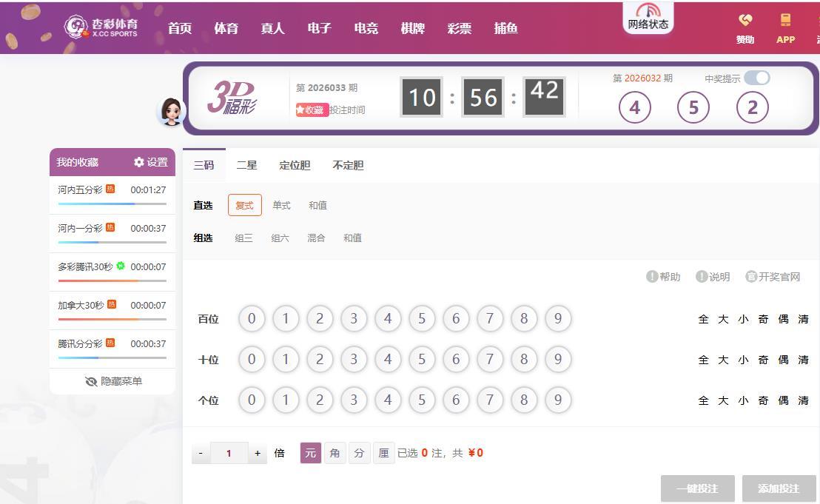Open the 体育 sports menu

pyautogui.click(x=226, y=28)
